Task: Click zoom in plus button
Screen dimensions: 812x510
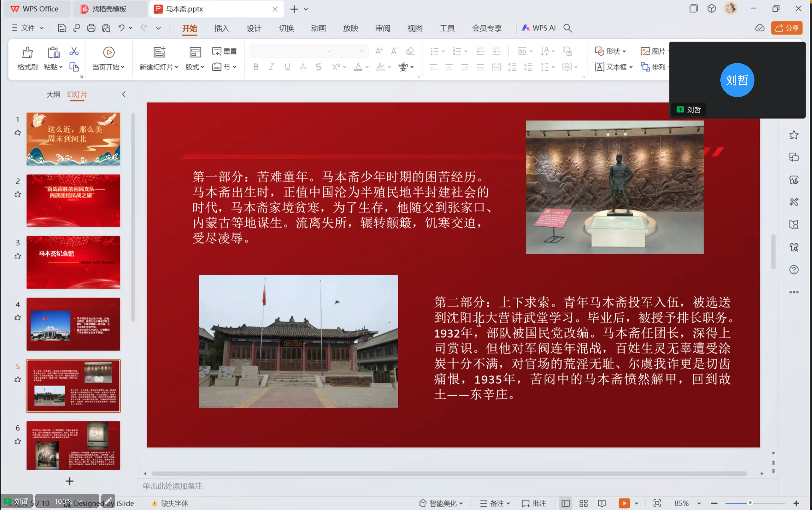Action: pyautogui.click(x=796, y=503)
